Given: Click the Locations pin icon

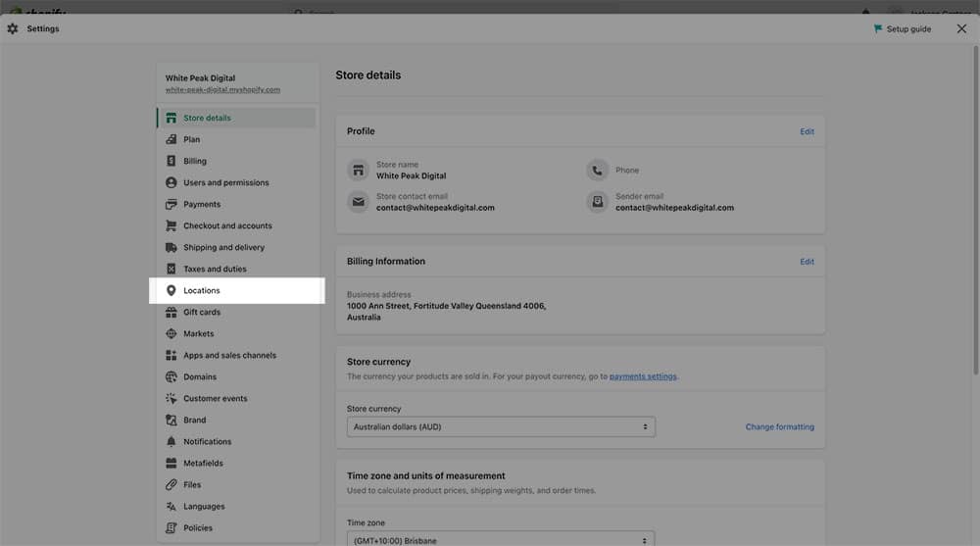Looking at the screenshot, I should click(x=171, y=290).
